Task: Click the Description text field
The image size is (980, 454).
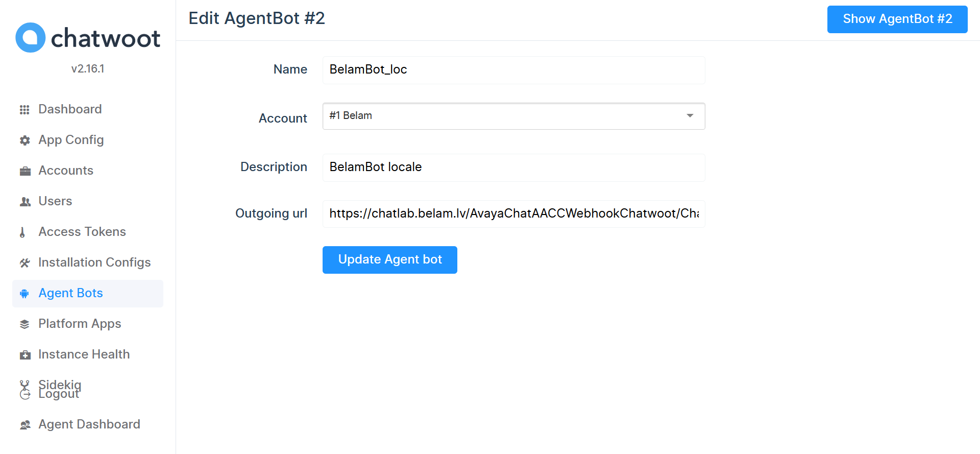Action: pos(513,168)
